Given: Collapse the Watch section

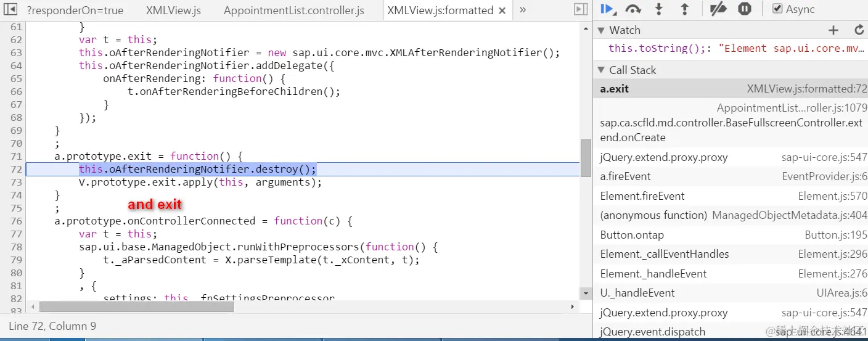Looking at the screenshot, I should click(x=601, y=30).
